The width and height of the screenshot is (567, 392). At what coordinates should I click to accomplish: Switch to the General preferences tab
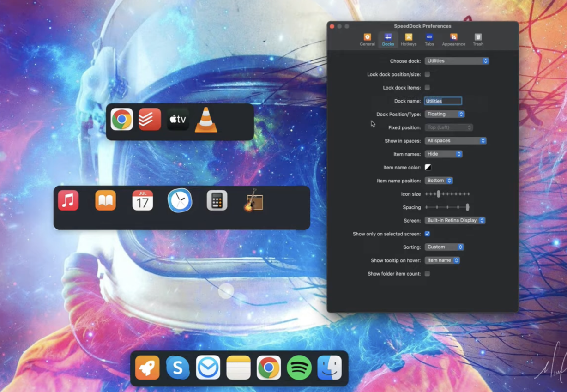tap(367, 40)
